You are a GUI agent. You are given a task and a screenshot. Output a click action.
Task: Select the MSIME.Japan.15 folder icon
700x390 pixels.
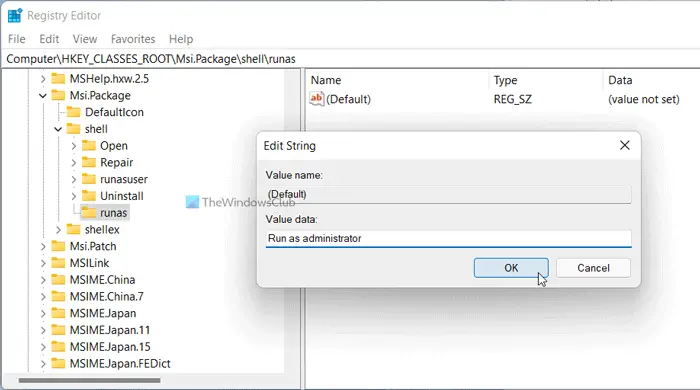58,346
